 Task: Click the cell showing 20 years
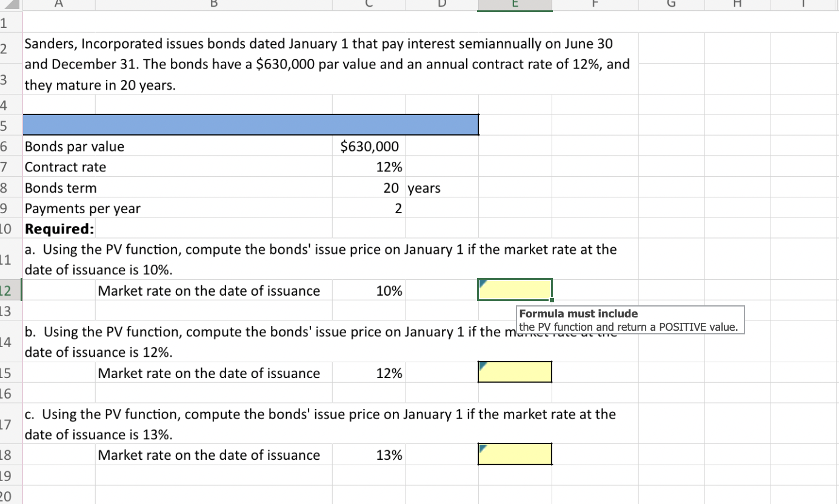tap(368, 188)
